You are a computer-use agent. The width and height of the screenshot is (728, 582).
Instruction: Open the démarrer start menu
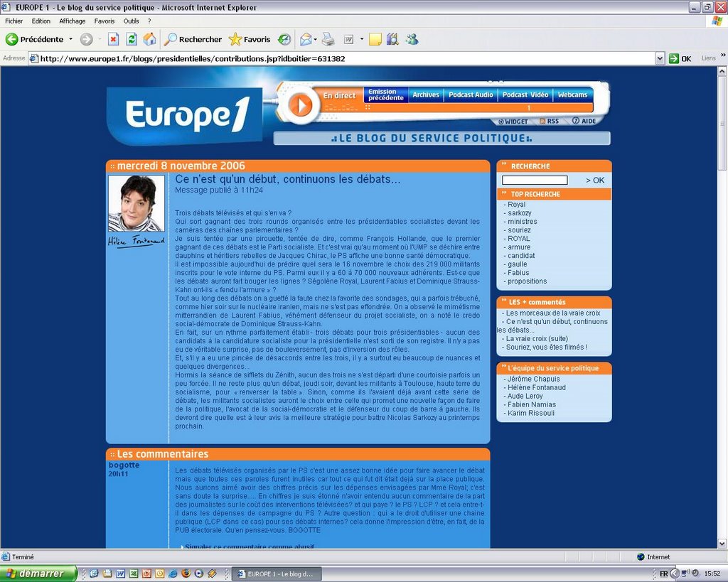(38, 573)
